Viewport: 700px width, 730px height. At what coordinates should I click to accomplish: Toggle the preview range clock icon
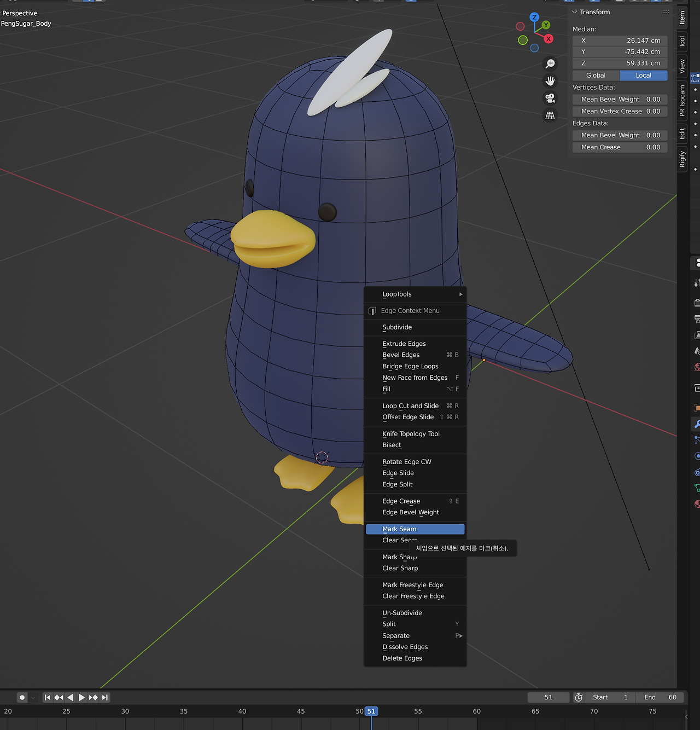[579, 697]
